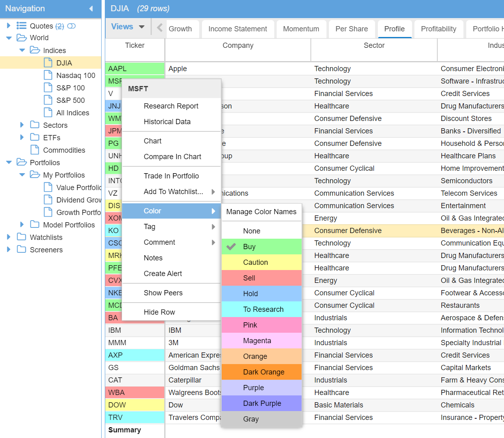Click the Dividend Growth document icon

pos(48,200)
